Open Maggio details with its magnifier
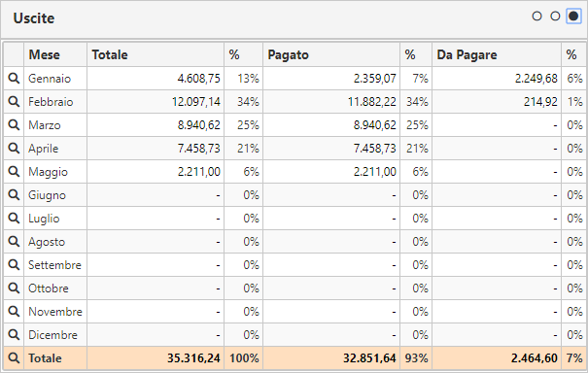This screenshot has height=373, width=588. [x=14, y=171]
